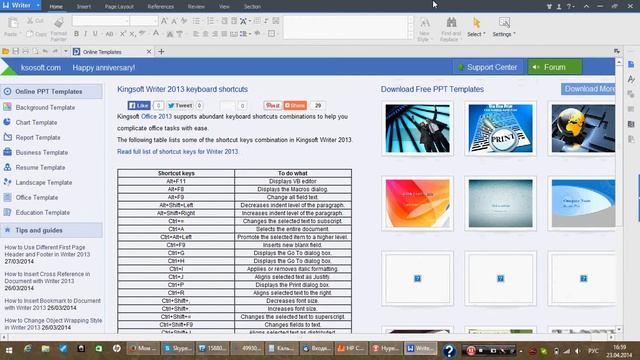Click the Windows Start button

click(9, 350)
